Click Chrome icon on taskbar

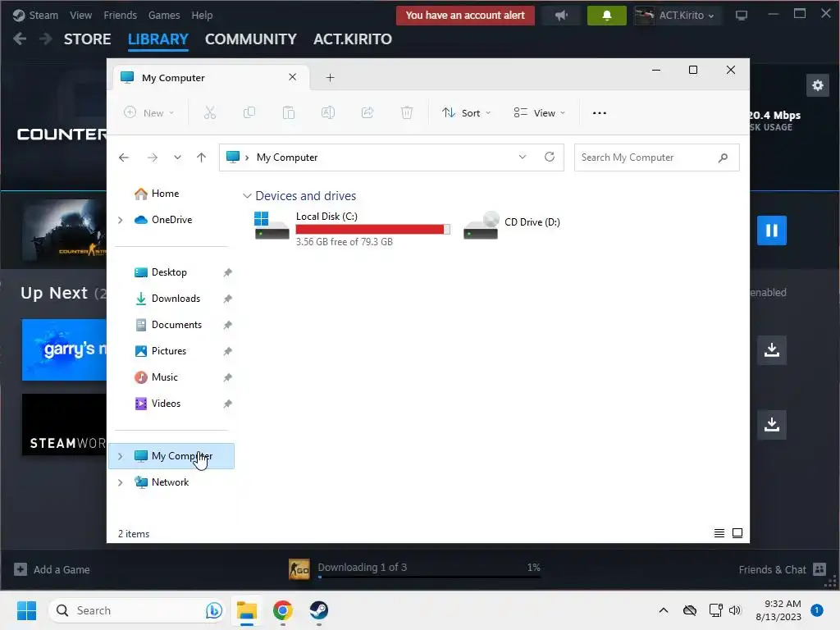[283, 610]
